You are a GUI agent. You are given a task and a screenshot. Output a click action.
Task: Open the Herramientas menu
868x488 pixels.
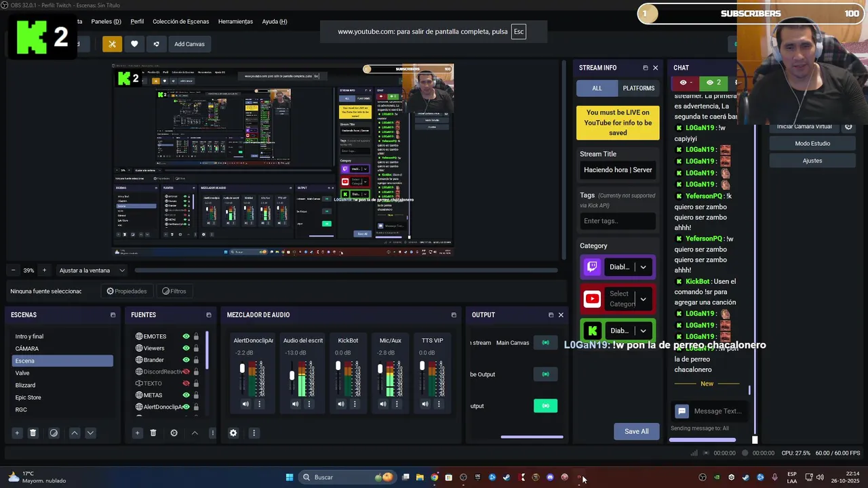click(x=235, y=22)
